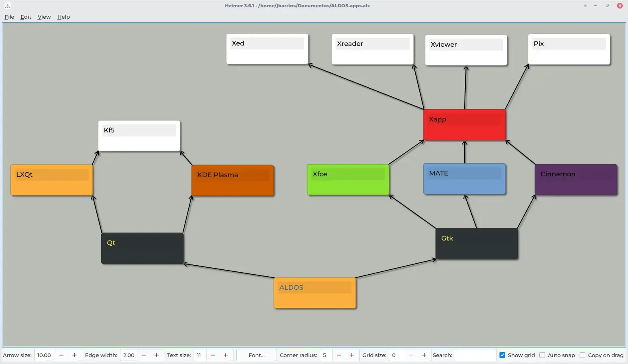
Task: Minimize the Heimer window
Action: tap(596, 6)
